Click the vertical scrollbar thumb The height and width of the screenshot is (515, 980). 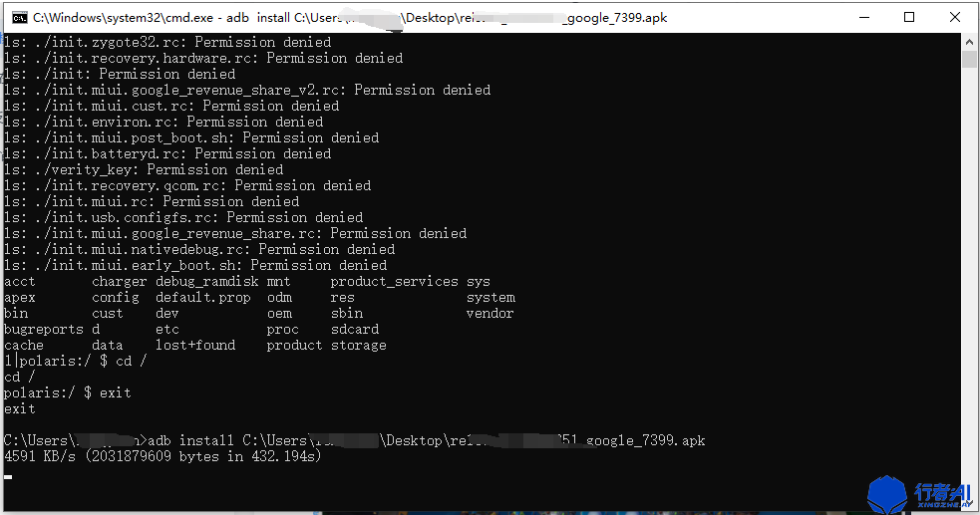coord(969,60)
